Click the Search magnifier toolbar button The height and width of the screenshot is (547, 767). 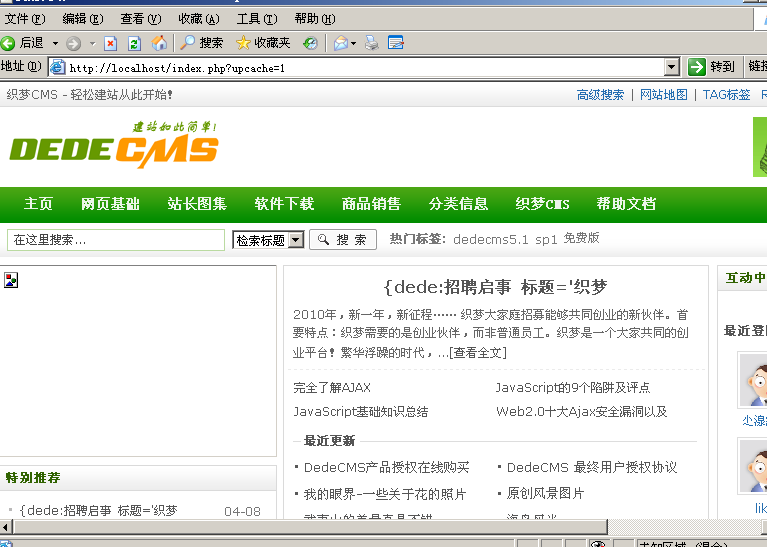point(187,43)
